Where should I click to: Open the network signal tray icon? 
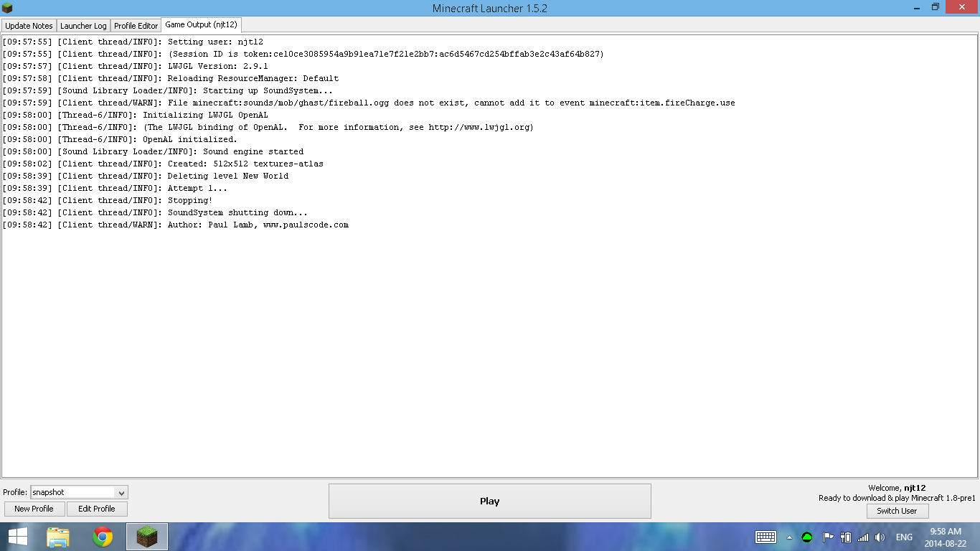tap(863, 537)
